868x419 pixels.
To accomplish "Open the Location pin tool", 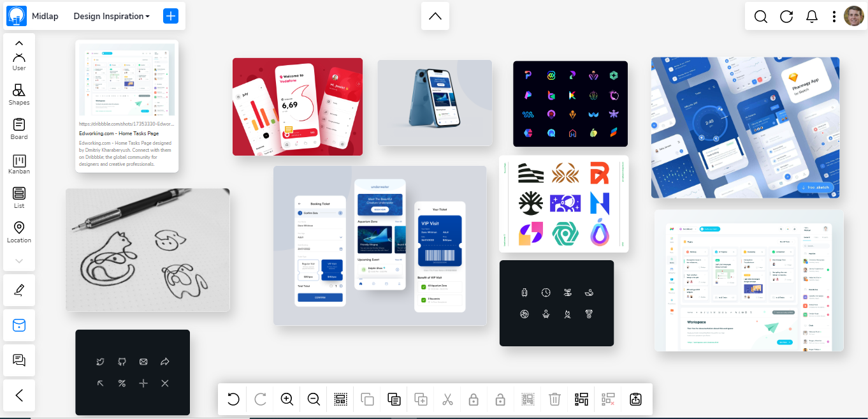I will 18,232.
